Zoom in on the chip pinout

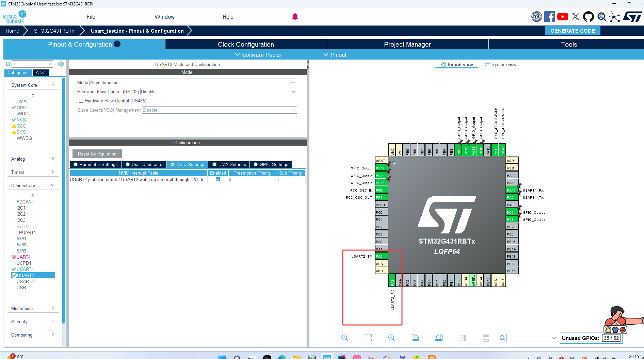pos(345,338)
